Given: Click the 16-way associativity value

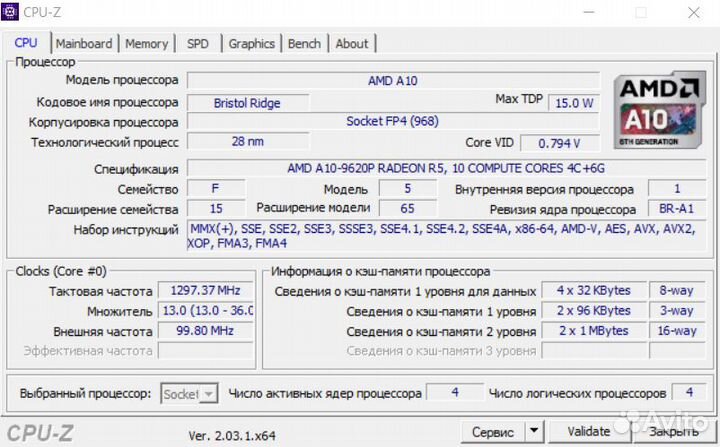Looking at the screenshot, I should 677,331.
